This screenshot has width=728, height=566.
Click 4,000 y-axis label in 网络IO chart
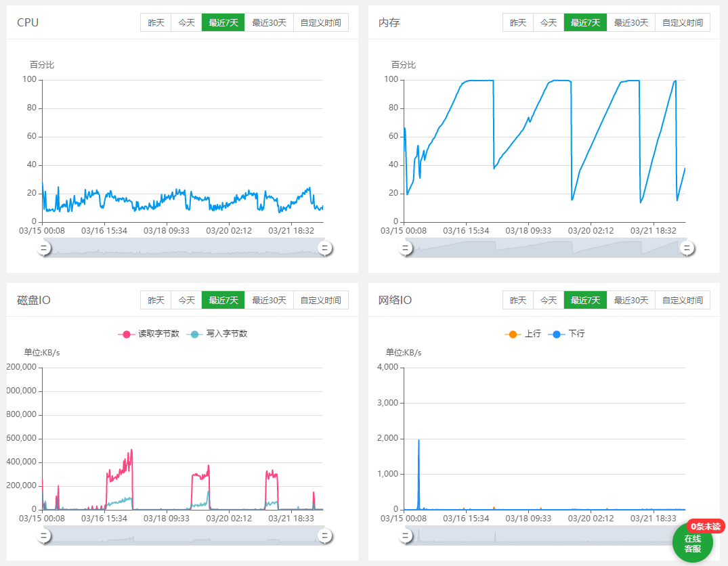pyautogui.click(x=387, y=367)
